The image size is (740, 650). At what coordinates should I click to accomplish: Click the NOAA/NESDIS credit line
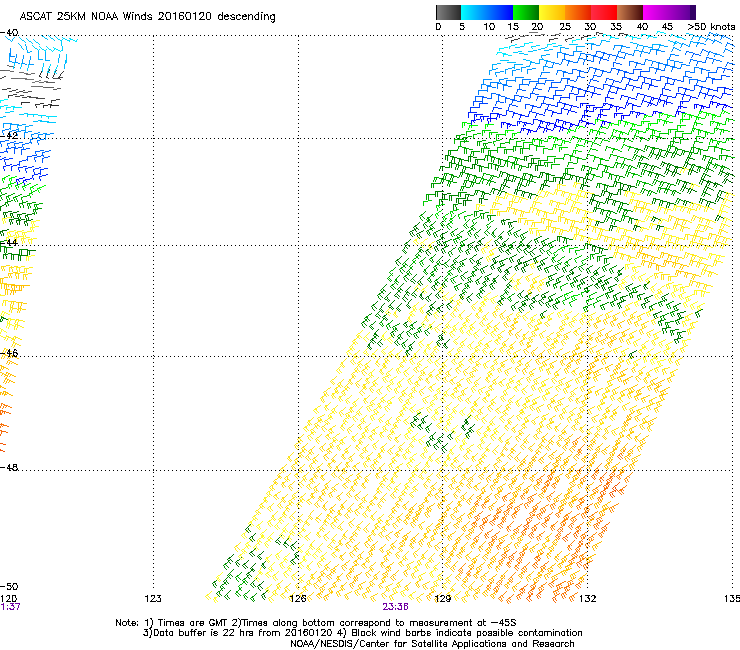pyautogui.click(x=432, y=644)
